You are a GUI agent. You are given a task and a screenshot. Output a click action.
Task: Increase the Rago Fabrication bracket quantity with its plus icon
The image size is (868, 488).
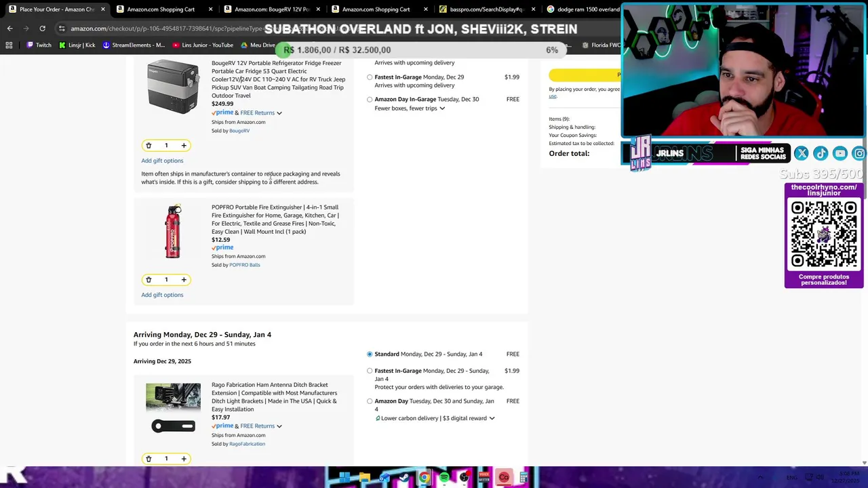183,459
